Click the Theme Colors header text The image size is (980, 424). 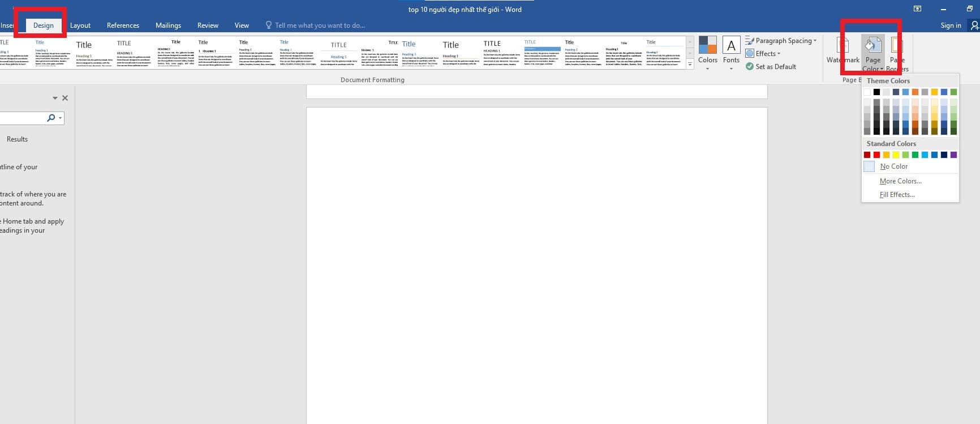tap(888, 81)
